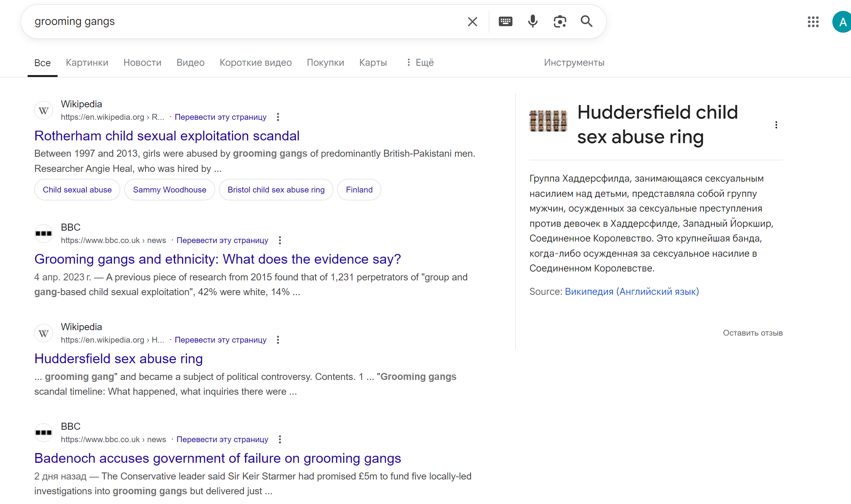Open knowledge panel more options menu
Image resolution: width=851 pixels, height=504 pixels.
pyautogui.click(x=776, y=125)
